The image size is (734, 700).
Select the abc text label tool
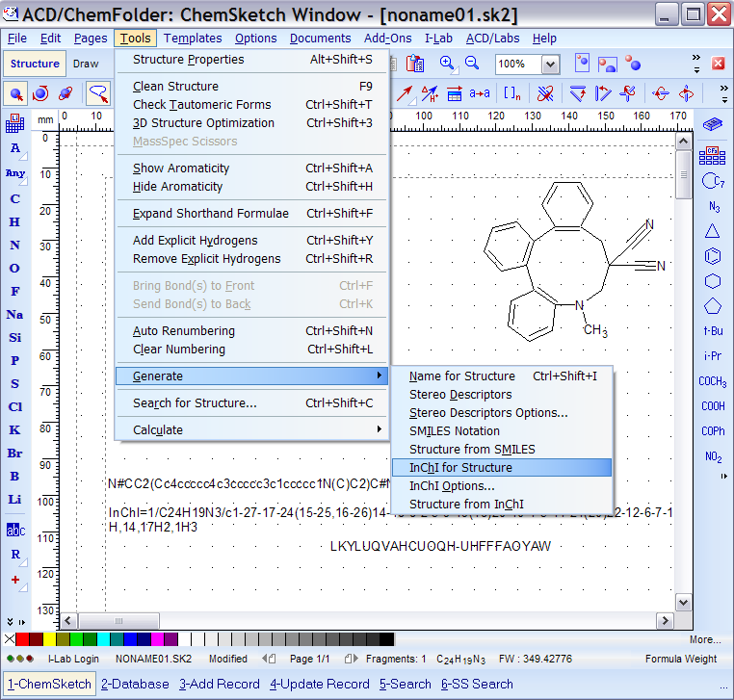click(x=15, y=531)
